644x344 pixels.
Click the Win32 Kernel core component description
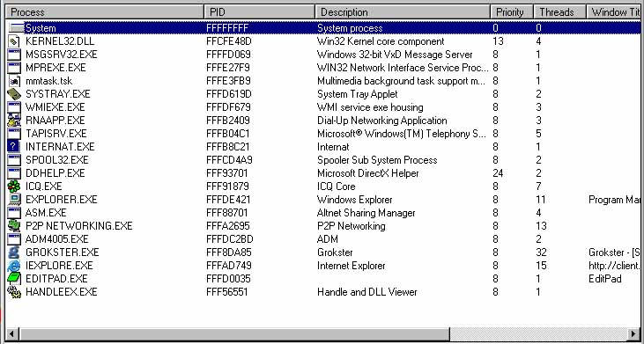pos(381,41)
